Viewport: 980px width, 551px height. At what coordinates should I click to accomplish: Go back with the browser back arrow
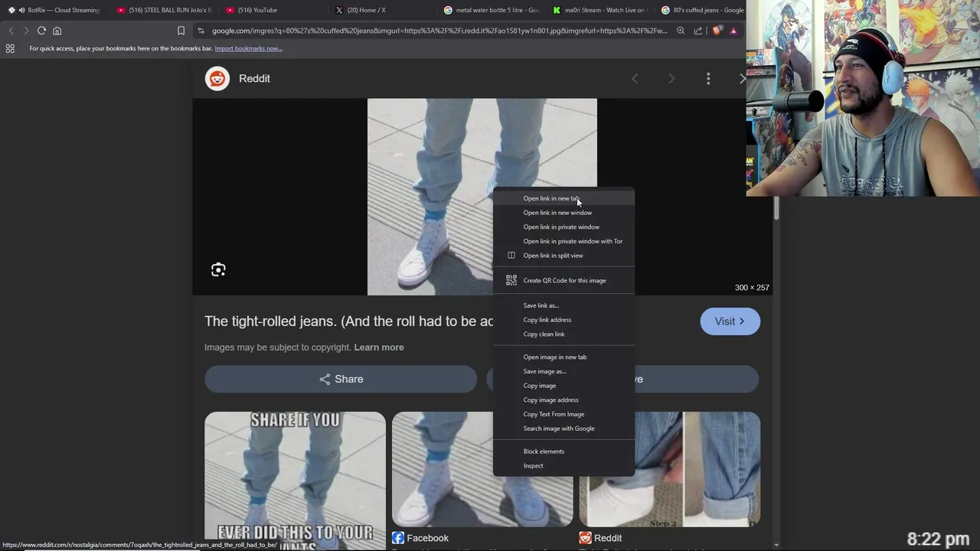click(x=11, y=31)
